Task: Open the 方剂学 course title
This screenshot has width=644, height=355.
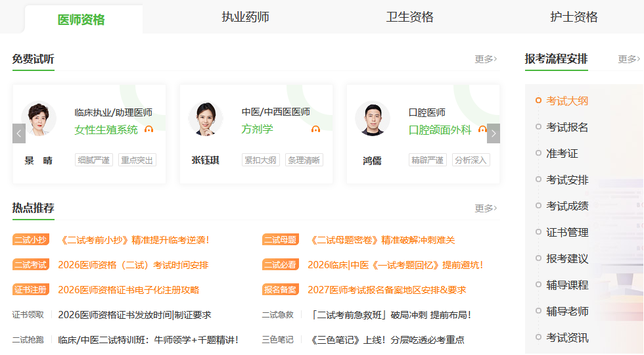Action: click(x=257, y=129)
